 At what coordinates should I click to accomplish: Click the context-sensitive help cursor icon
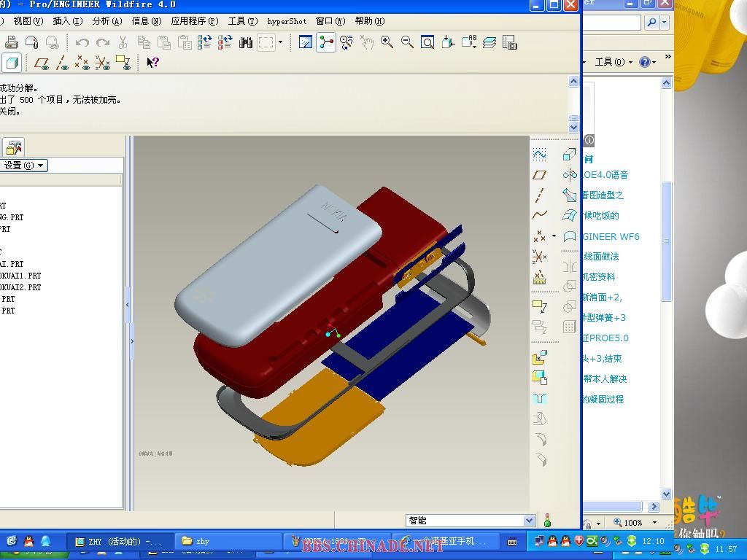pyautogui.click(x=152, y=63)
